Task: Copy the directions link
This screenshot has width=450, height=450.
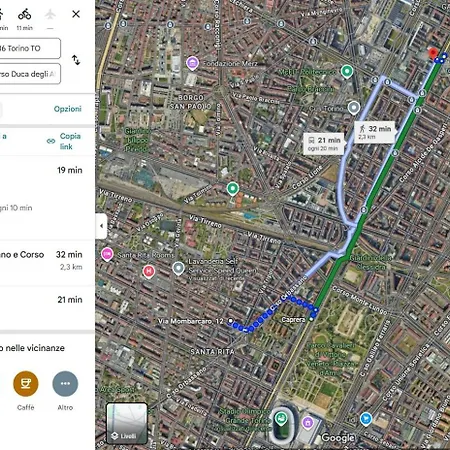Action: pyautogui.click(x=65, y=141)
